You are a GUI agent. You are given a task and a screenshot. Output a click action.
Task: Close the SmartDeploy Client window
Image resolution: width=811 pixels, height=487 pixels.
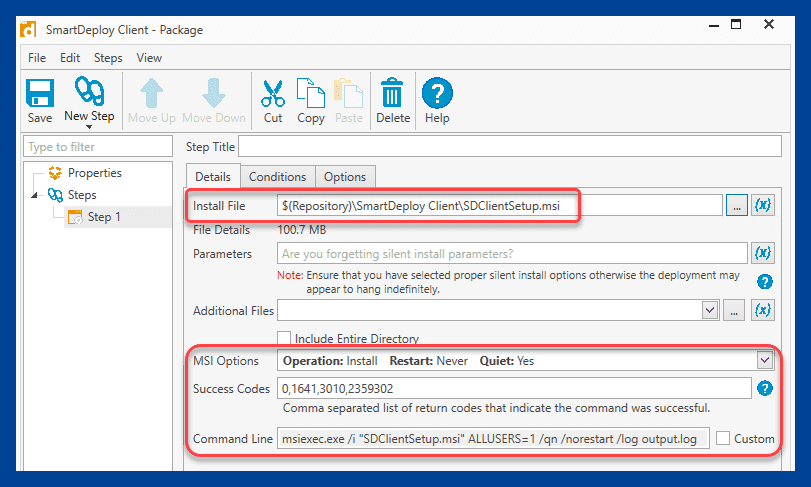(769, 24)
